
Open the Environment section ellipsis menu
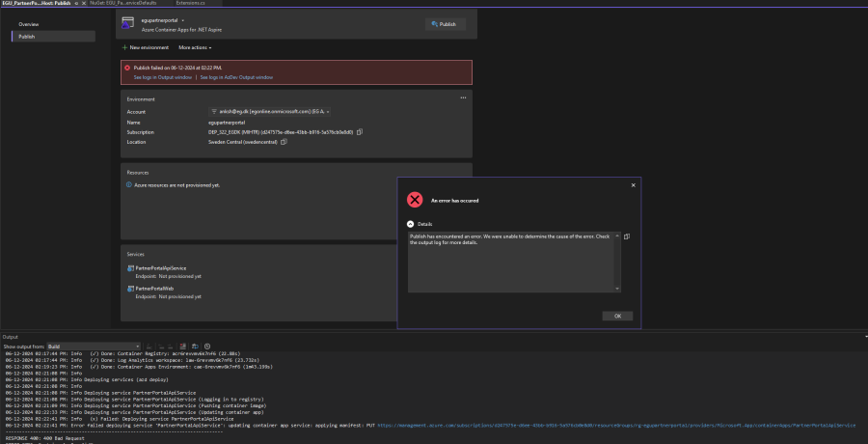pyautogui.click(x=463, y=98)
